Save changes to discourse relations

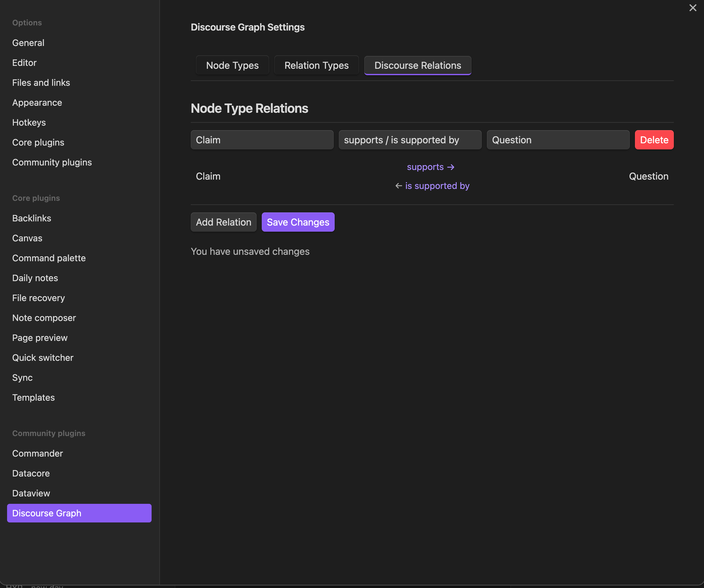298,222
